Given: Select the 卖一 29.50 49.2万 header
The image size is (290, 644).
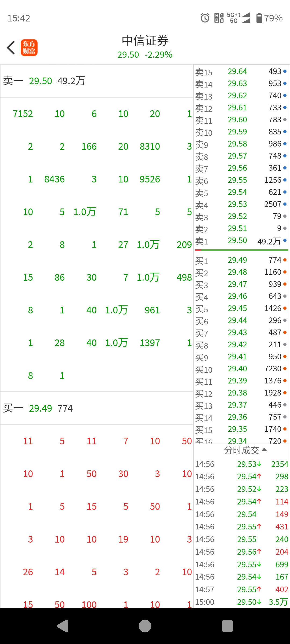Looking at the screenshot, I should pos(97,81).
